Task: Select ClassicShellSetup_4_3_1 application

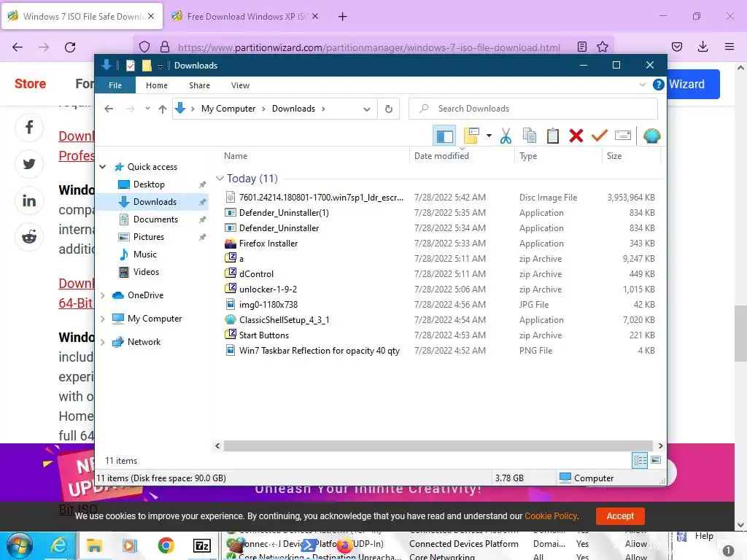Action: pos(284,320)
